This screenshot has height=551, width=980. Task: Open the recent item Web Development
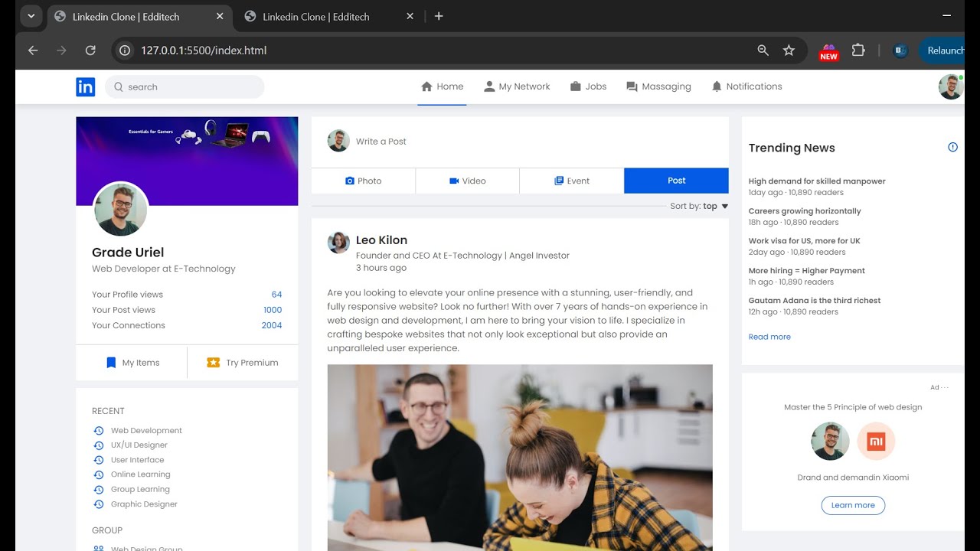pos(146,431)
